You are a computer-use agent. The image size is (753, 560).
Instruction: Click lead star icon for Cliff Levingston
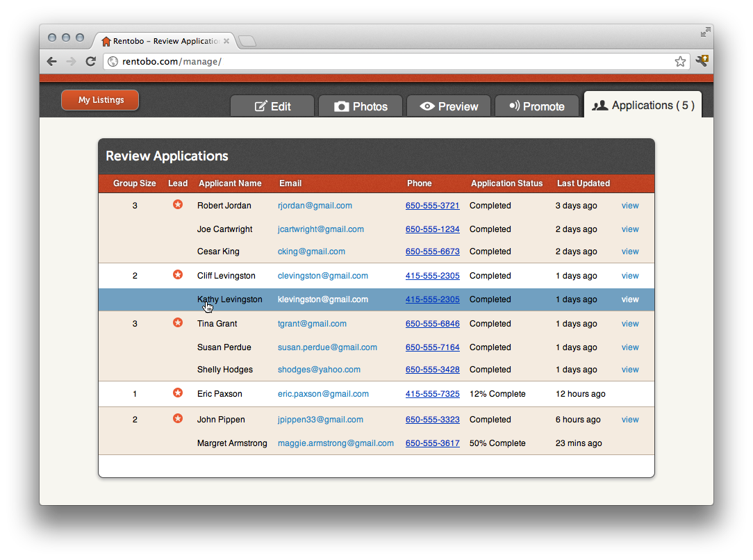click(x=178, y=274)
